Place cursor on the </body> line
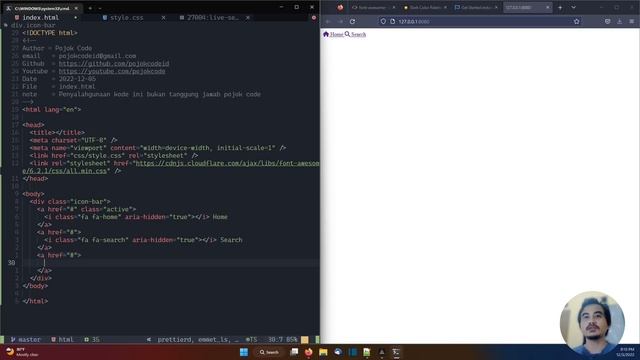Viewport: 640px width, 360px height. (x=35, y=286)
